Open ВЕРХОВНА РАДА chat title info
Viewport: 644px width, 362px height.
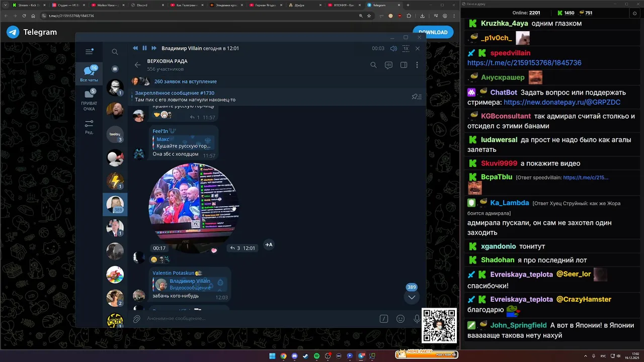pyautogui.click(x=167, y=61)
